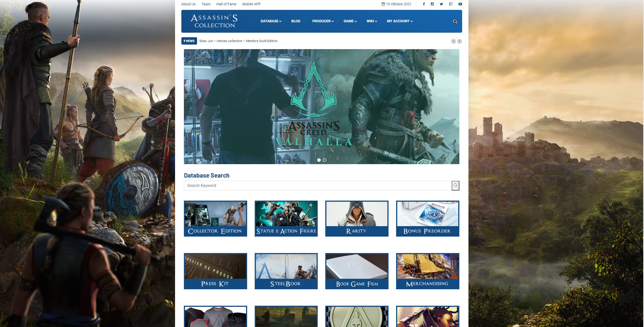Click the previous news arrow
The width and height of the screenshot is (644, 327).
(x=453, y=41)
